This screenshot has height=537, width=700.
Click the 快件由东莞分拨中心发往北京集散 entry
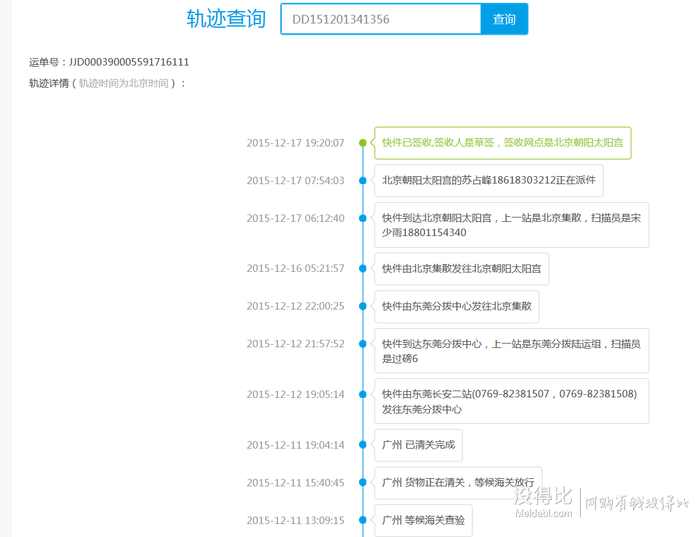point(457,307)
